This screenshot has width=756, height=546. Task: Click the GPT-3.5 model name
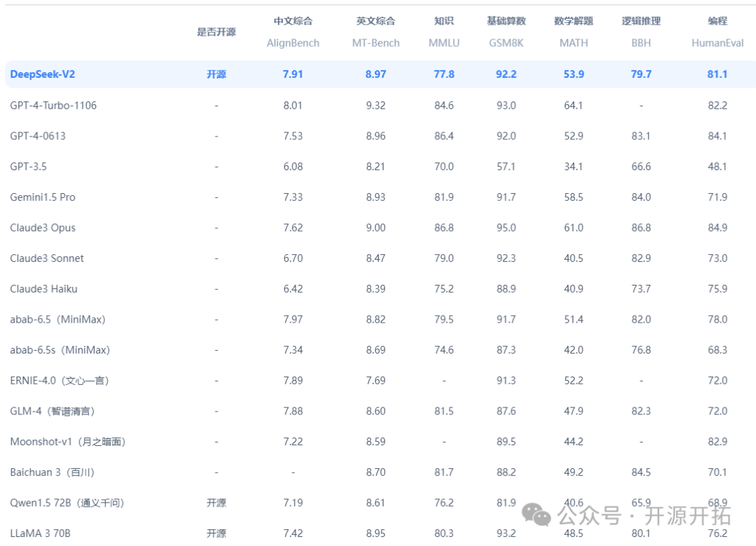29,167
